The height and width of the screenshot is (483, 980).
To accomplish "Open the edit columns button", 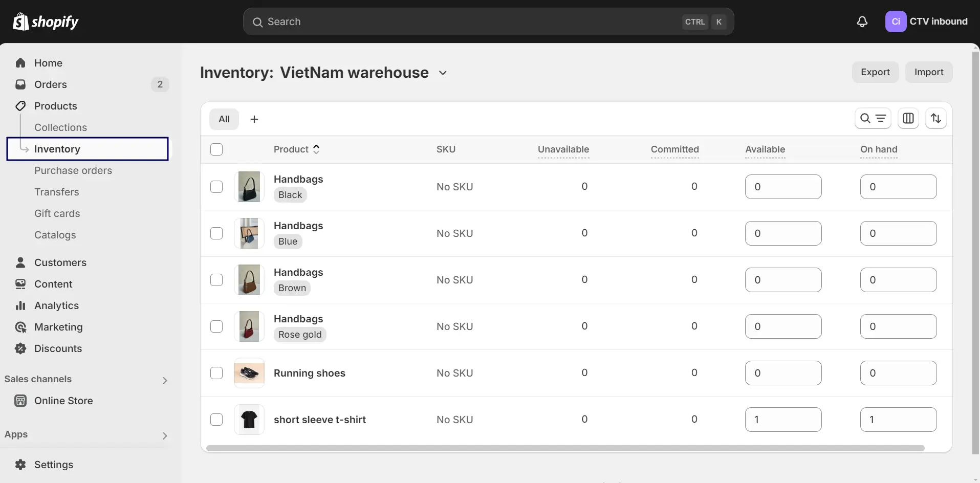I will coord(908,119).
